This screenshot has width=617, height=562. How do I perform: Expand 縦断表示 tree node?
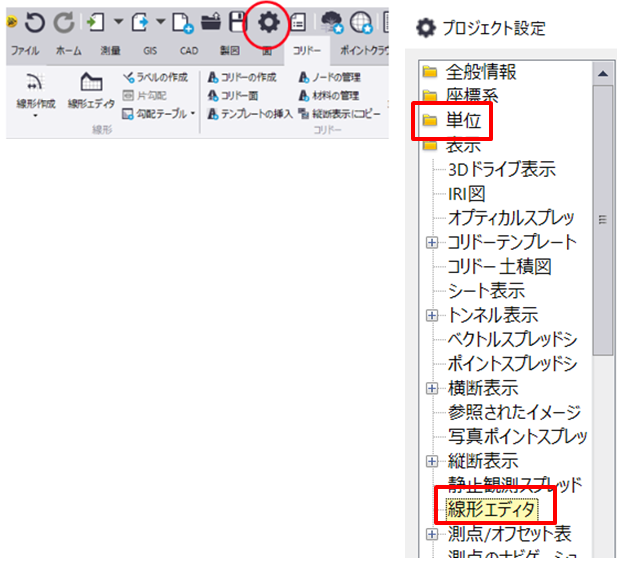[x=432, y=461]
